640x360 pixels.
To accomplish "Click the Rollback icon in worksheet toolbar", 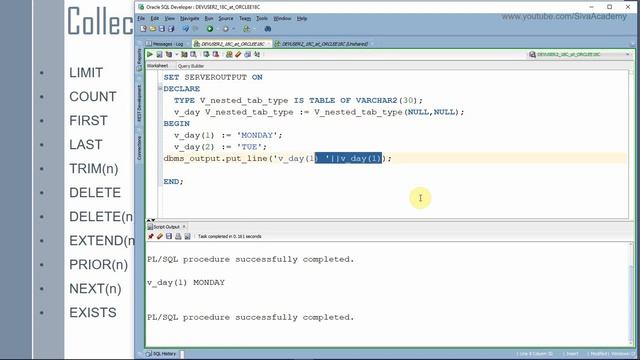I will coord(216,54).
